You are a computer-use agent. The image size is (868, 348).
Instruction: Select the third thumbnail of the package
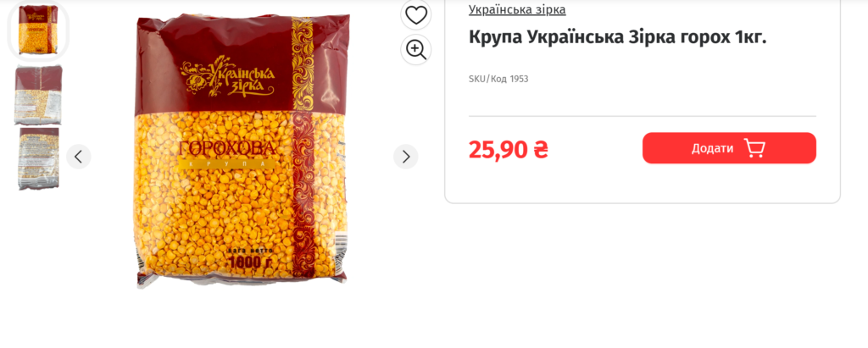pyautogui.click(x=39, y=159)
